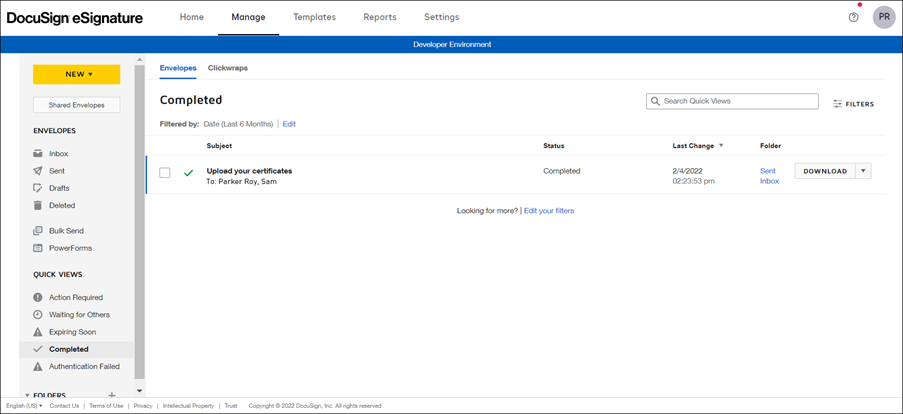The image size is (903, 414).
Task: Open the Filters panel
Action: tap(853, 104)
